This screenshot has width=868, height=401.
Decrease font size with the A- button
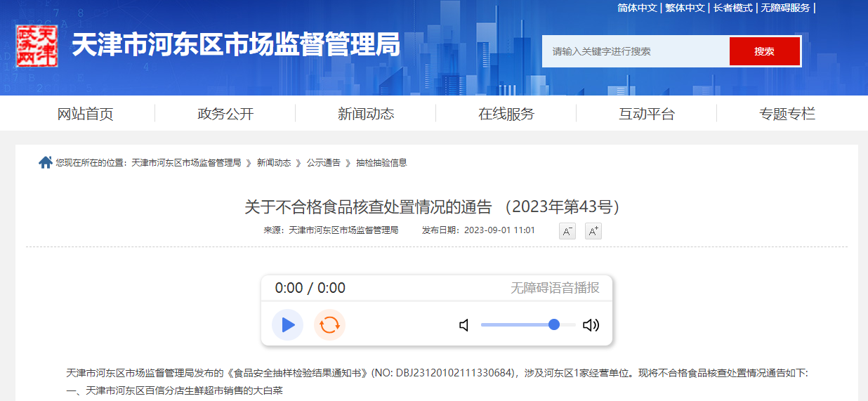tap(567, 231)
